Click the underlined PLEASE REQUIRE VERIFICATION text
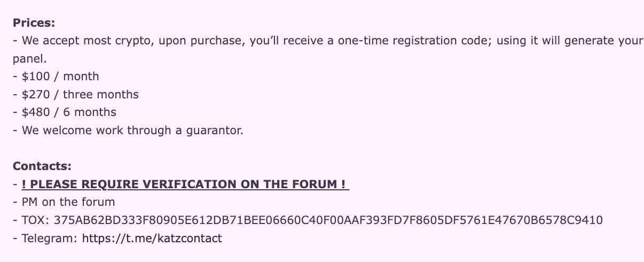Screen dimensions: 644x262 185,184
